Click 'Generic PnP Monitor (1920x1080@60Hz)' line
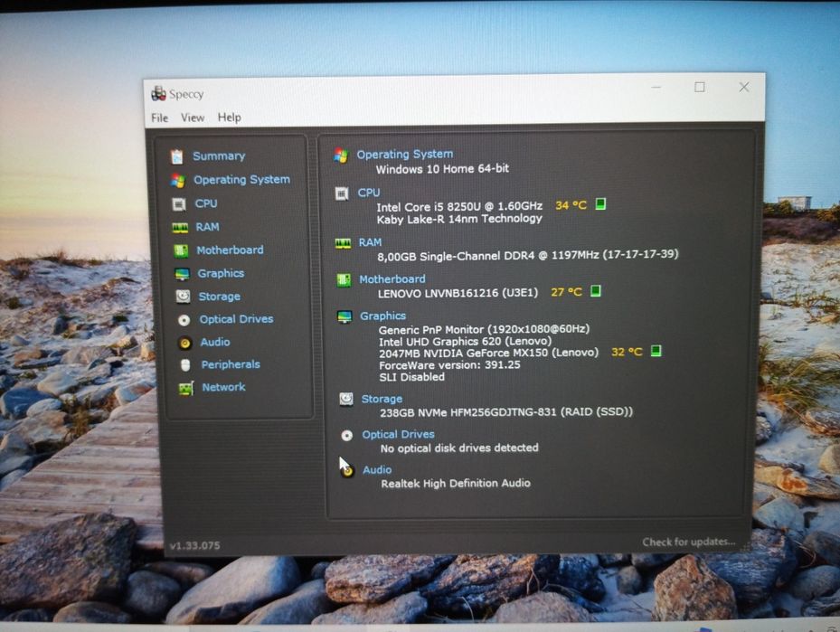Image resolution: width=840 pixels, height=632 pixels. coord(485,329)
